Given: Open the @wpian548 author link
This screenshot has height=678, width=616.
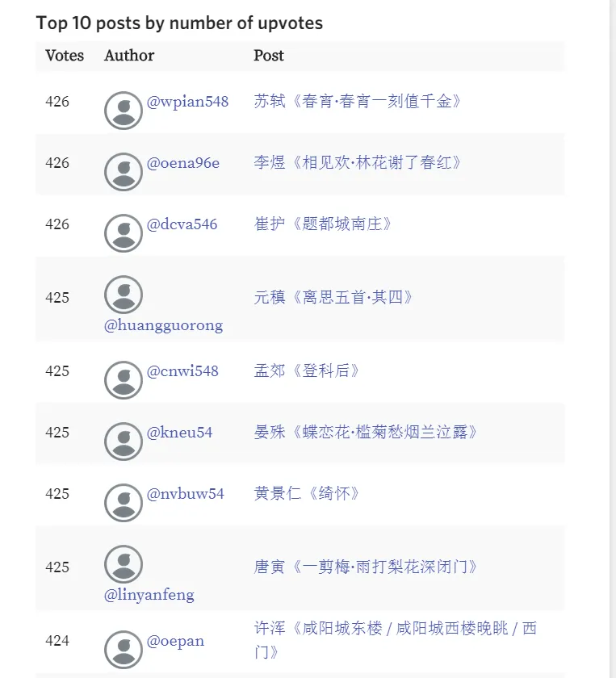Looking at the screenshot, I should (187, 102).
